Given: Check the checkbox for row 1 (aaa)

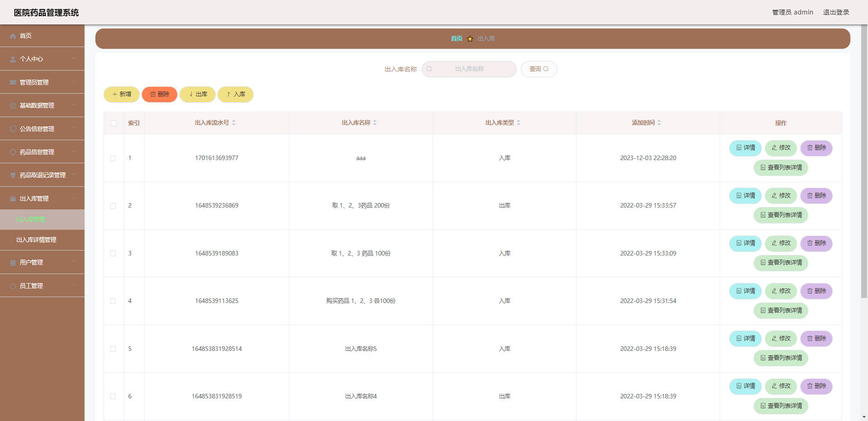Looking at the screenshot, I should pyautogui.click(x=113, y=158).
